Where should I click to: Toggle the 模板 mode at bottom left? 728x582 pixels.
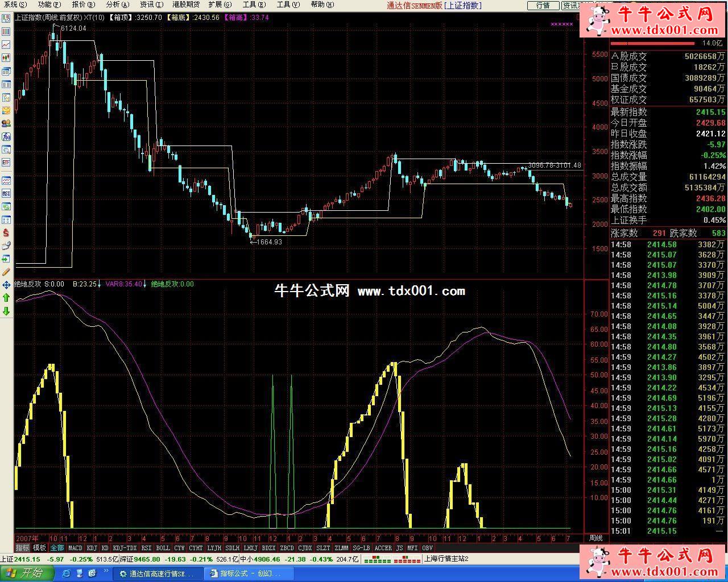[x=39, y=548]
